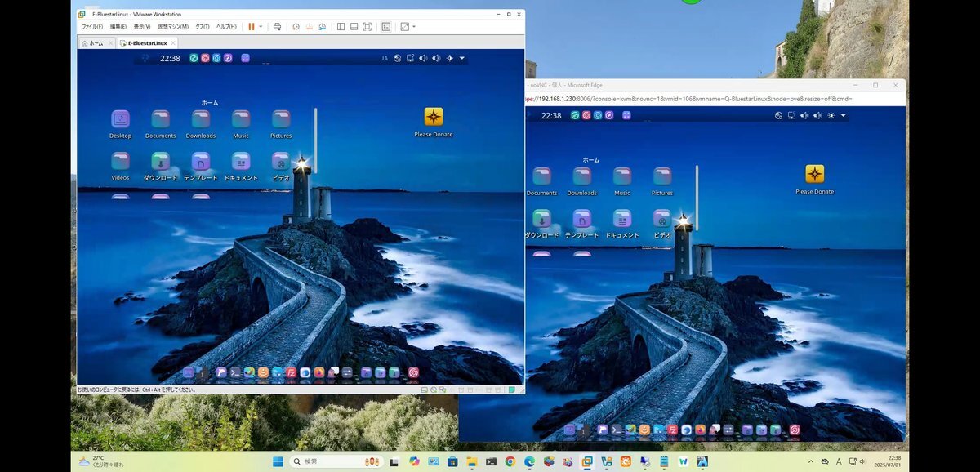Open the weather widget showing 27°C
This screenshot has width=980, height=472.
[x=101, y=461]
